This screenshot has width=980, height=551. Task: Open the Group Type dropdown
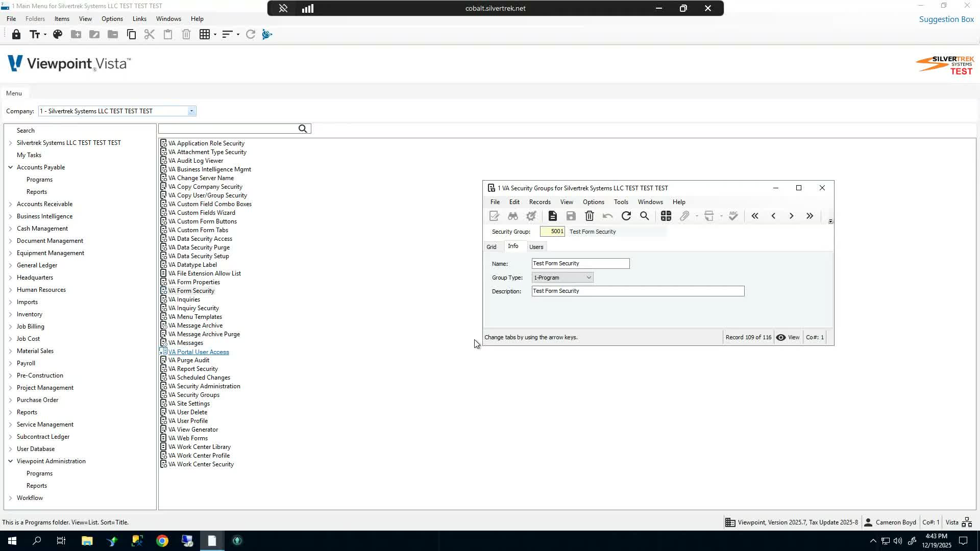tap(589, 278)
